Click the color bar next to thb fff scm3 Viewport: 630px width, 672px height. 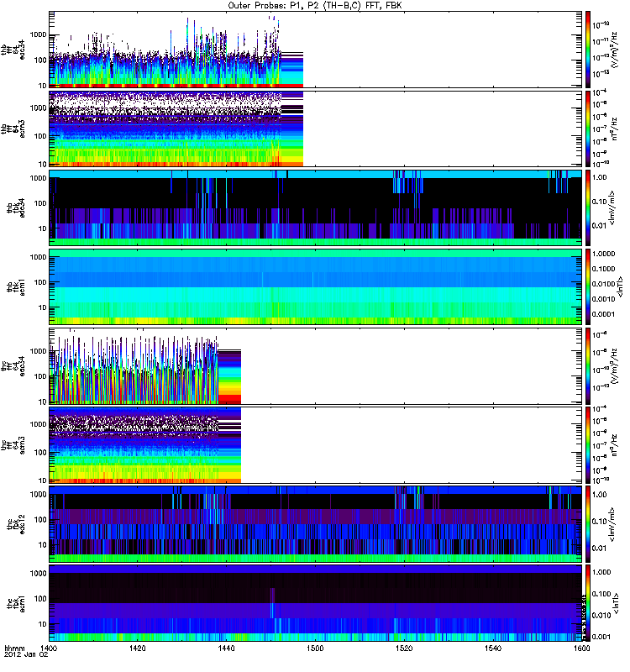click(x=589, y=129)
